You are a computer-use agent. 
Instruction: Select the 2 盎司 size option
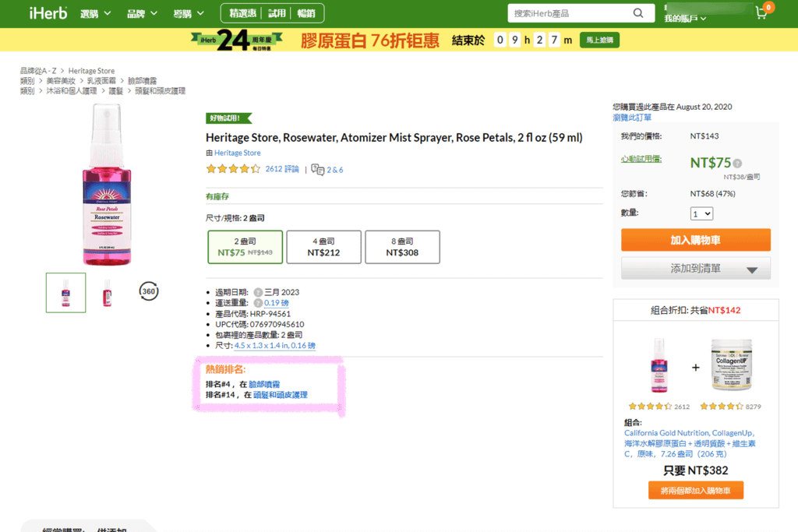pos(245,247)
